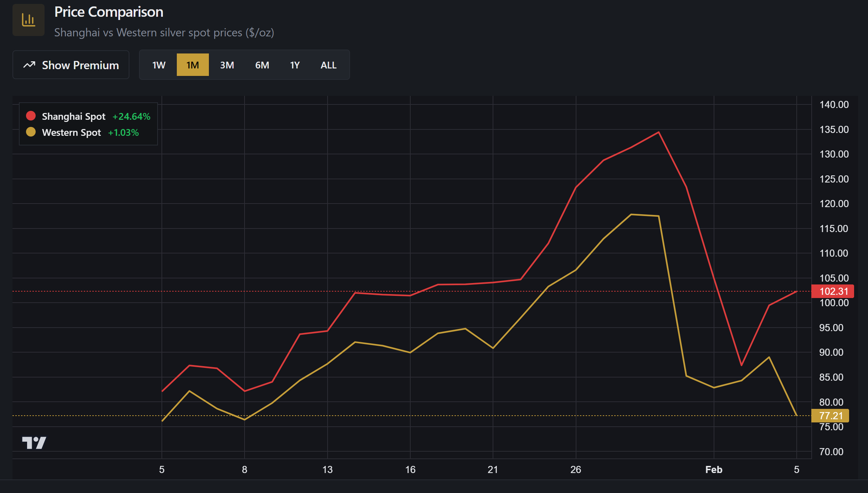The image size is (868, 493).
Task: Click the gold 77.21 price label
Action: (x=830, y=416)
